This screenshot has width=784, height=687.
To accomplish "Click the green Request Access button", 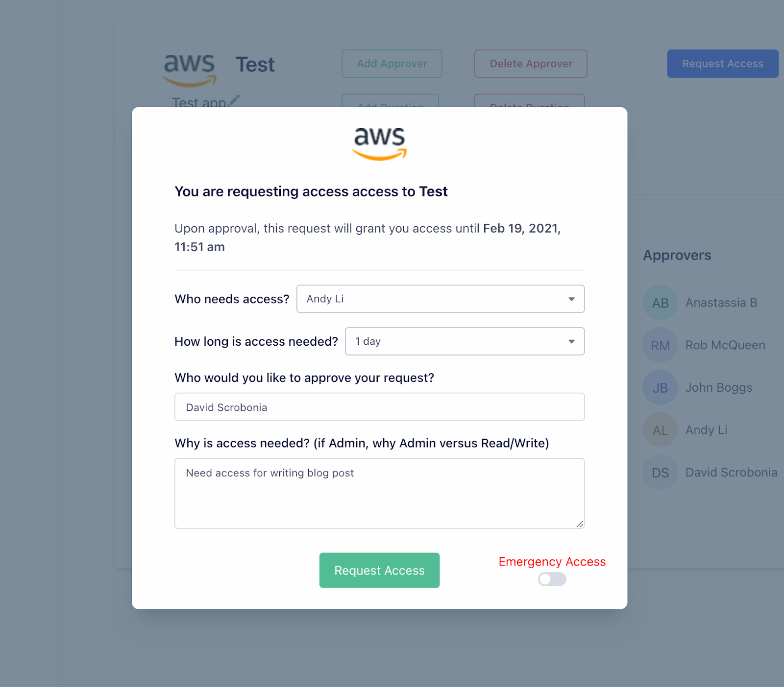I will pos(379,570).
